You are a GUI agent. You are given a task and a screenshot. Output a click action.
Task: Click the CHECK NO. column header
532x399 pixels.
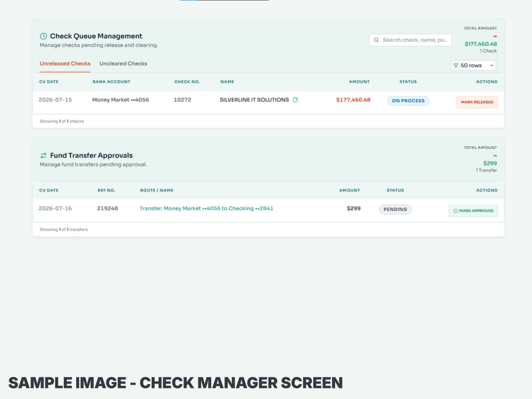(x=187, y=82)
